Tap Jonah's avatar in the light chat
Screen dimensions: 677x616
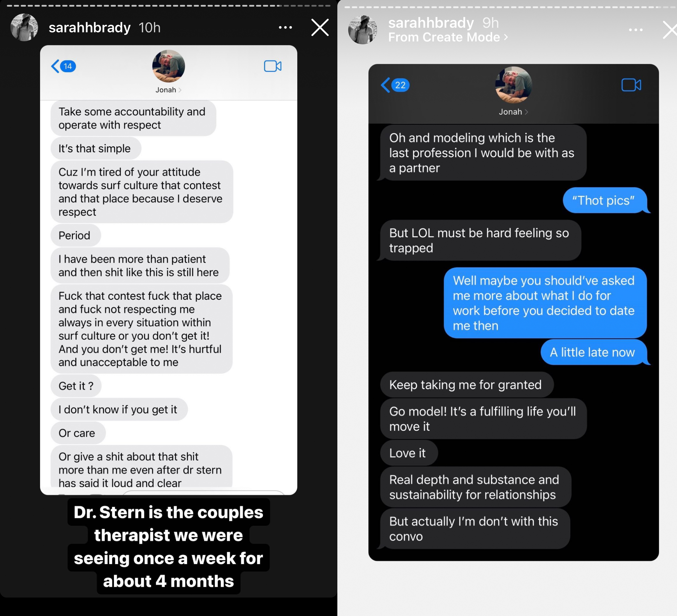pos(168,66)
